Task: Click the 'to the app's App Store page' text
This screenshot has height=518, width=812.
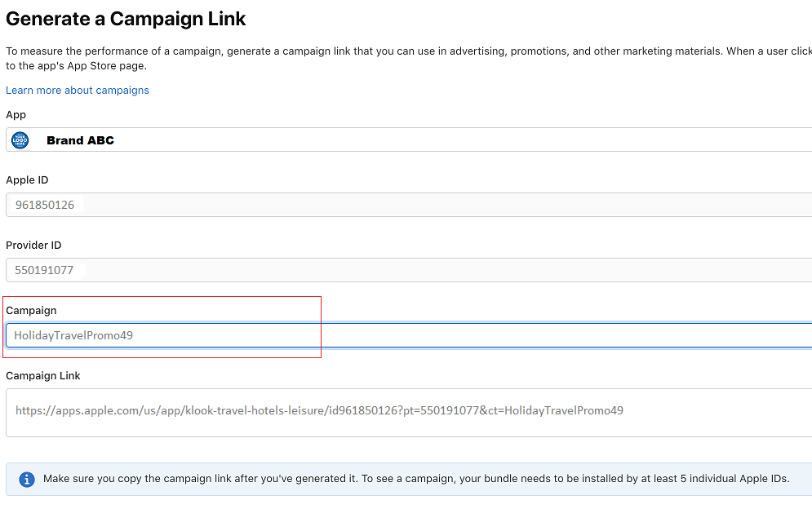Action: click(76, 66)
